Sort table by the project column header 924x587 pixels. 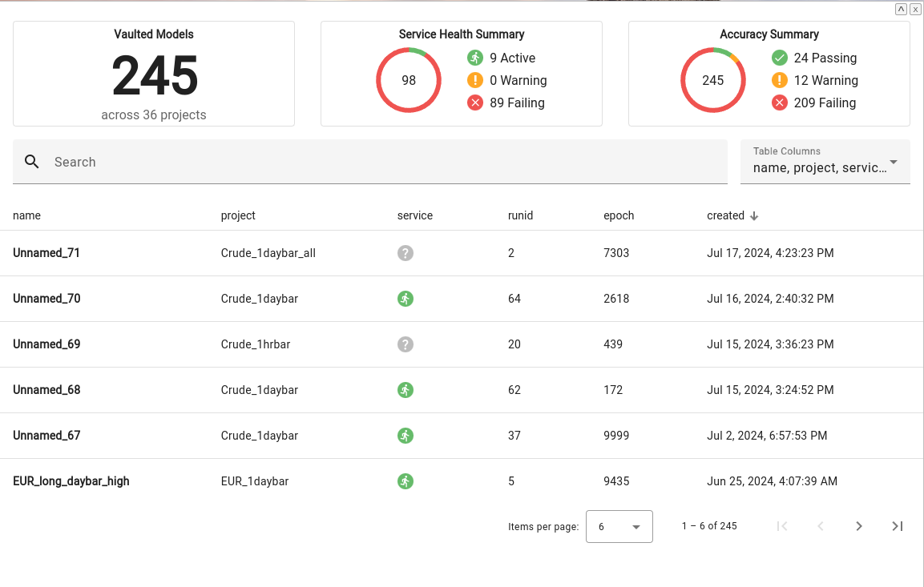click(x=238, y=215)
